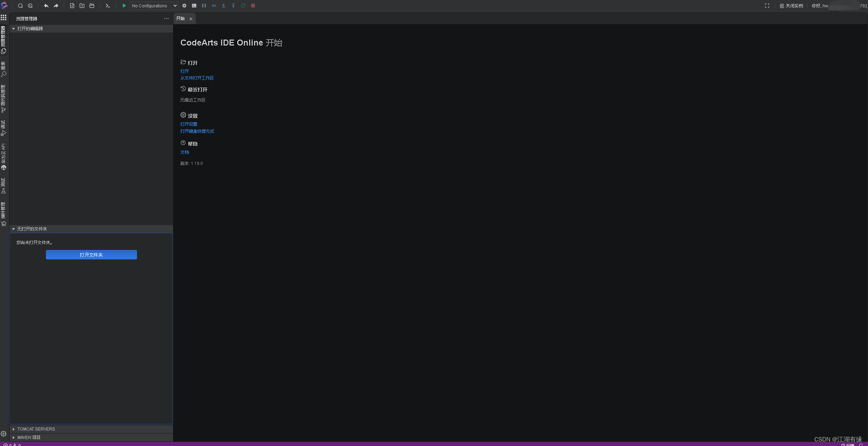Click the 打开键盘快捷方式 link
The height and width of the screenshot is (446, 868).
tap(197, 131)
